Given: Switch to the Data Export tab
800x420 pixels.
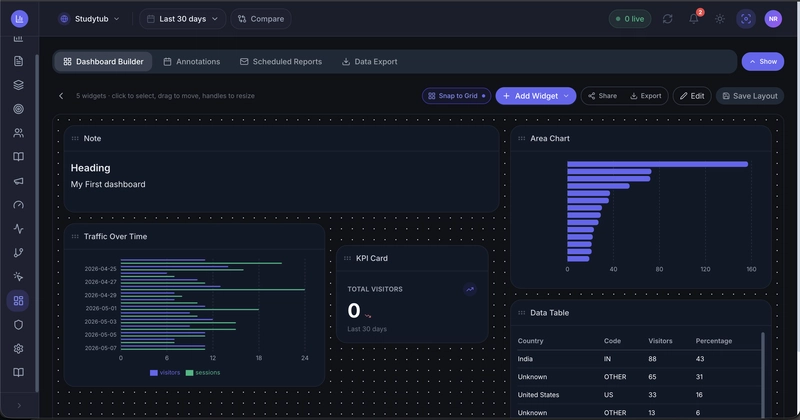Looking at the screenshot, I should tap(369, 62).
